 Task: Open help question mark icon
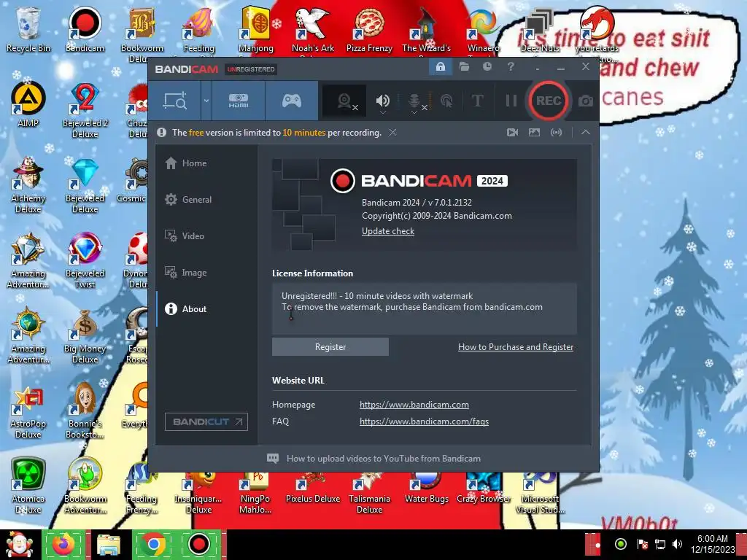[511, 66]
